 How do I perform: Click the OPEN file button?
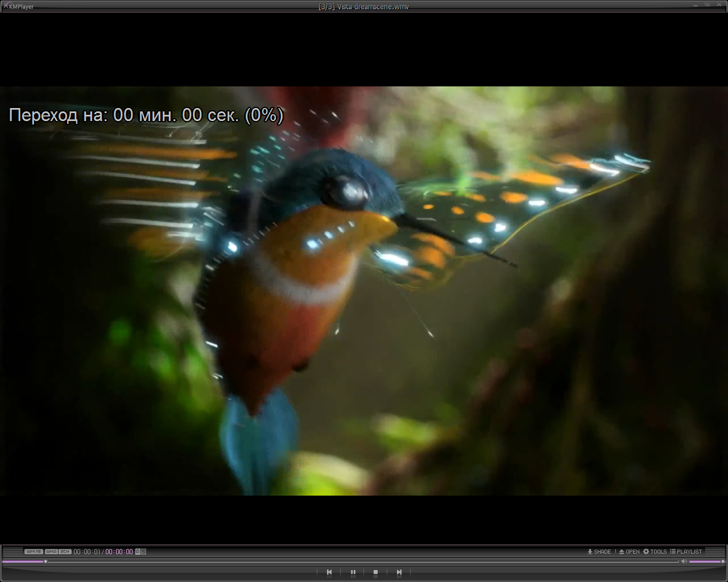coord(630,551)
